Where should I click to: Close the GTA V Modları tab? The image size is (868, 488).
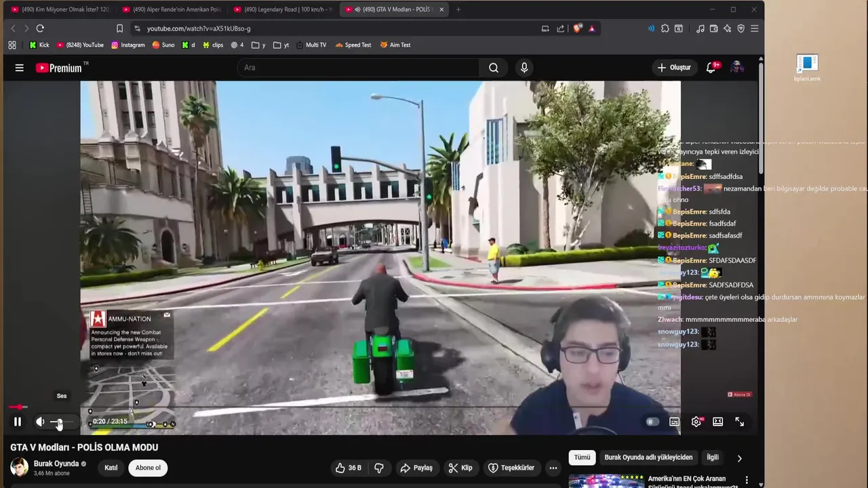click(x=441, y=9)
